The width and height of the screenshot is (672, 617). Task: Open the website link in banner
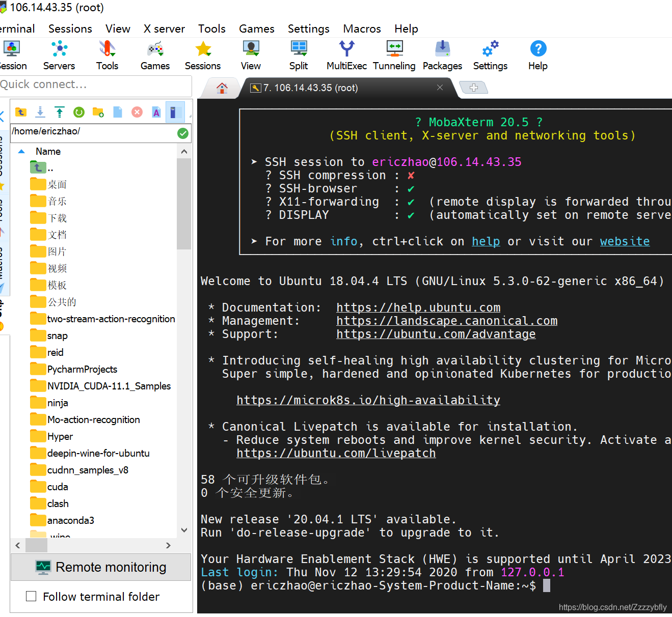625,241
